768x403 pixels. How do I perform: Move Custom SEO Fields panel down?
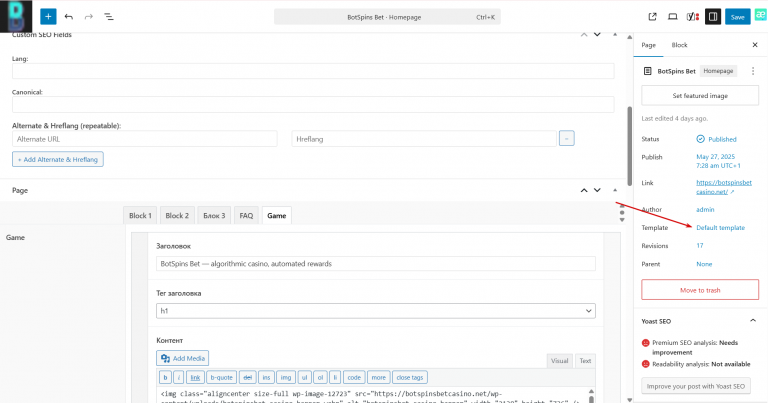[x=597, y=35]
